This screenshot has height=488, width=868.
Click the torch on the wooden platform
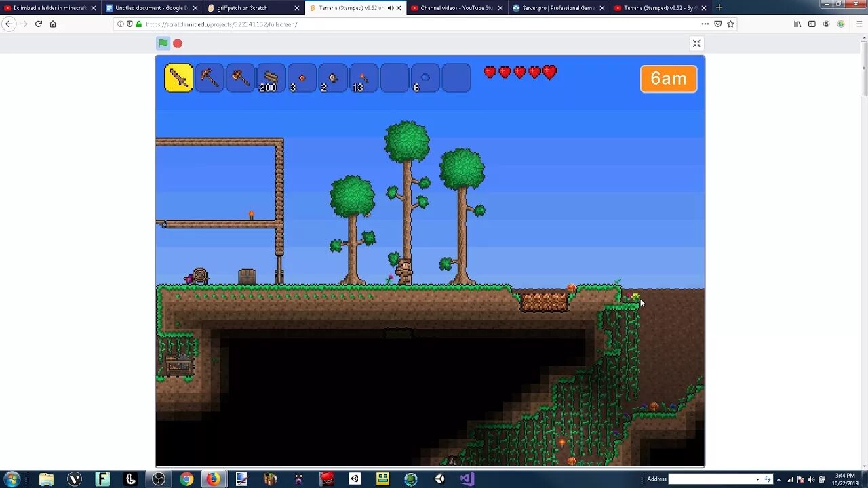(x=251, y=215)
